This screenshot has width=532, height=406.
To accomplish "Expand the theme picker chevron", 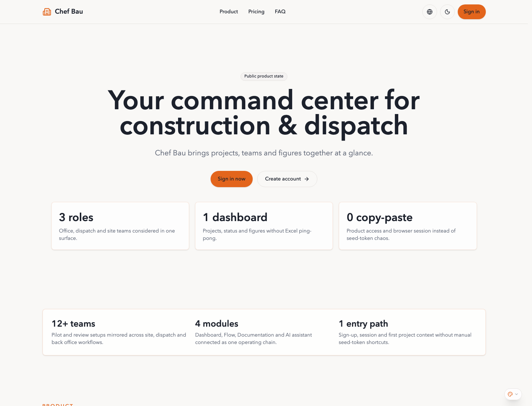I will 516,394.
